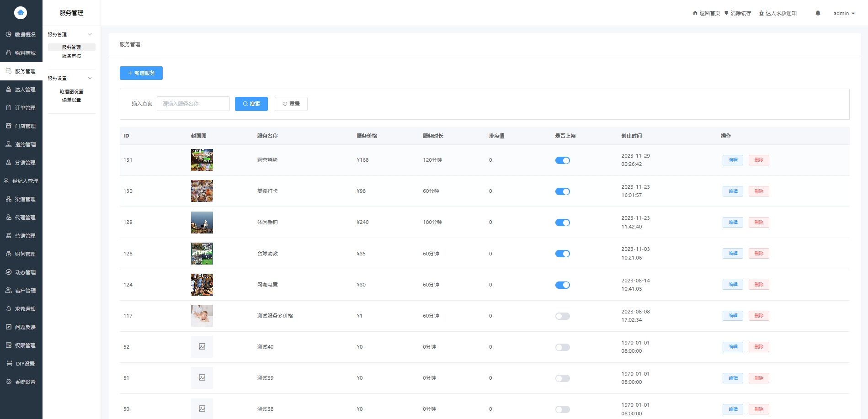Screen dimensions: 868x419
Task: Open 达人求救通知 in the top bar
Action: pyautogui.click(x=777, y=13)
